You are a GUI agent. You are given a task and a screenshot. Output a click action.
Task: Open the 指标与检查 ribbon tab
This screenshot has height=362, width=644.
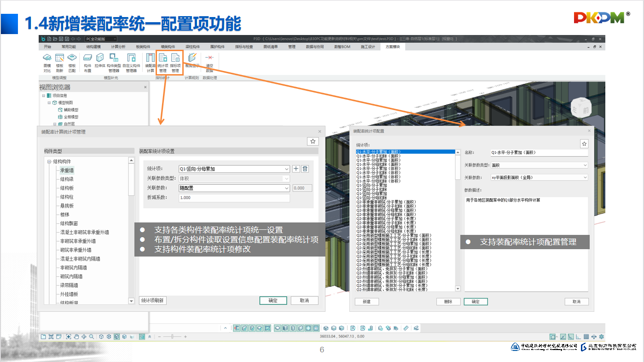(244, 47)
